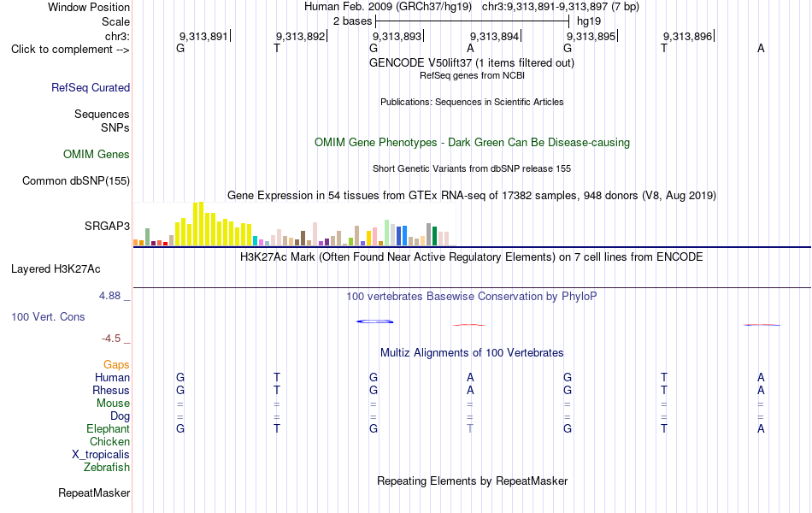The image size is (812, 513).
Task: Click '100 vertebrates Basewise Conservation by PhyloP' title
Action: [471, 297]
